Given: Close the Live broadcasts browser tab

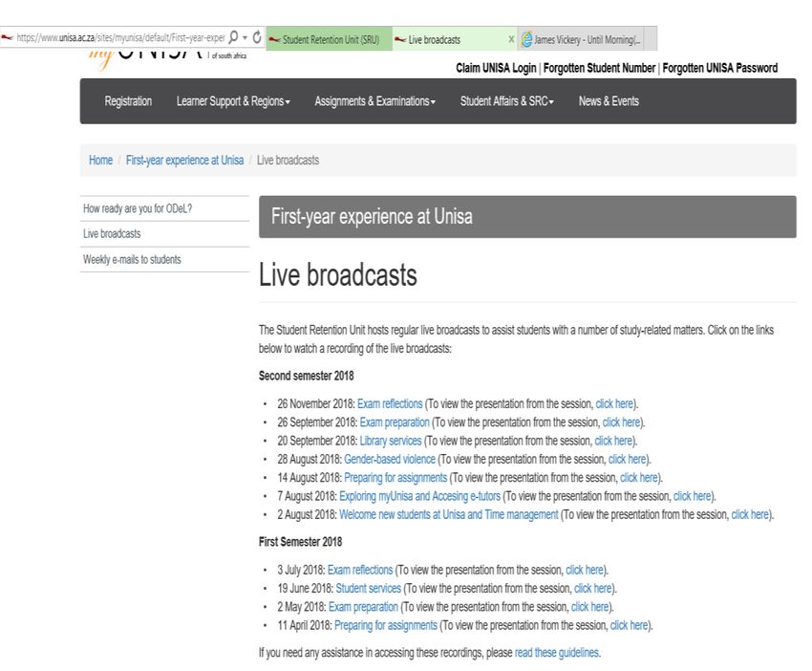Looking at the screenshot, I should [511, 39].
